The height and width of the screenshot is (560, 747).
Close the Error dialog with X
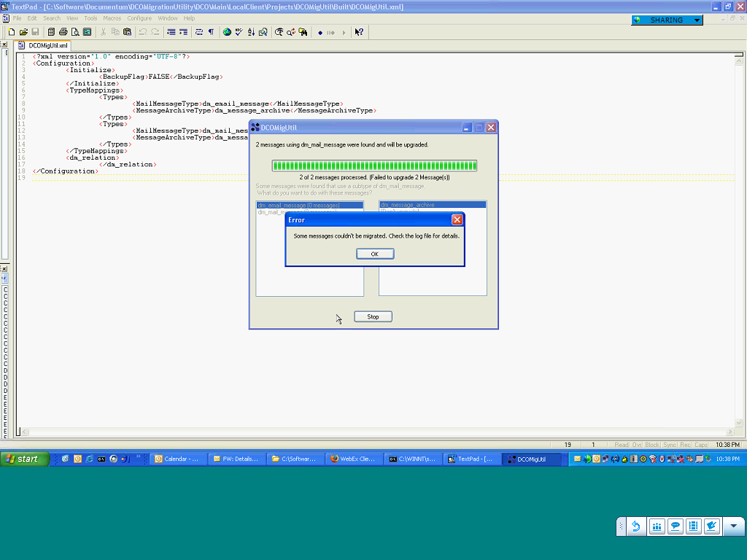457,219
